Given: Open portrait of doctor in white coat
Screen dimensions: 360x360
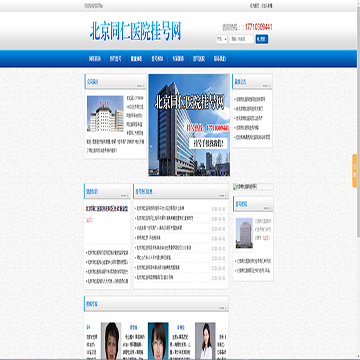Looking at the screenshot, I should coord(205,340).
